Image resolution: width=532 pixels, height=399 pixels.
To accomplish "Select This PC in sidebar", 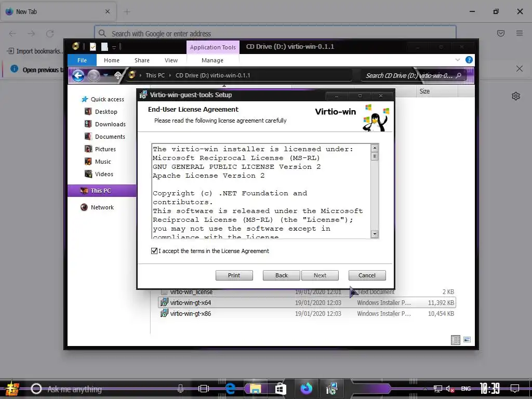I will click(x=102, y=191).
